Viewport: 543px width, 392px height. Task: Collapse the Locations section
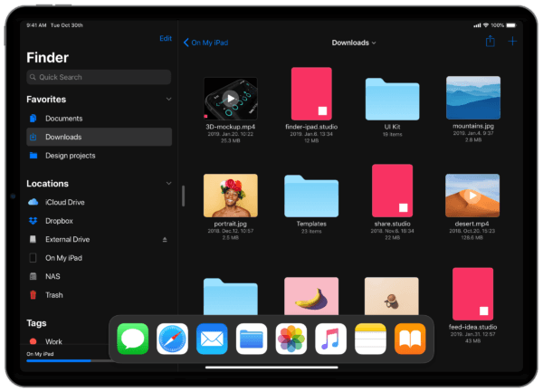168,183
